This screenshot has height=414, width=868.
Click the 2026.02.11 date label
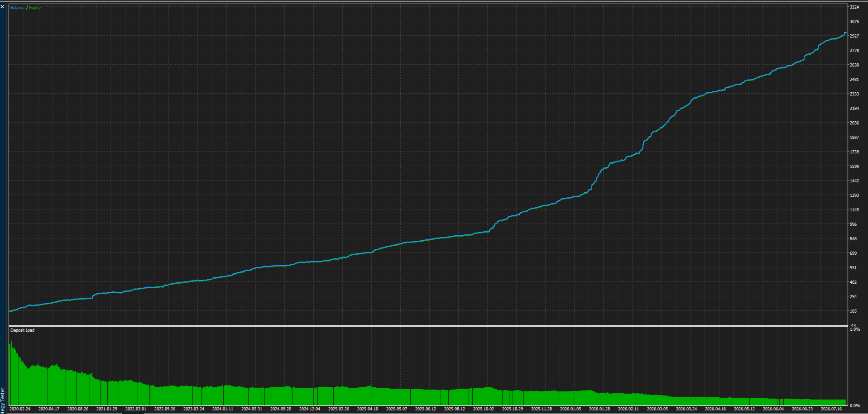coord(628,409)
